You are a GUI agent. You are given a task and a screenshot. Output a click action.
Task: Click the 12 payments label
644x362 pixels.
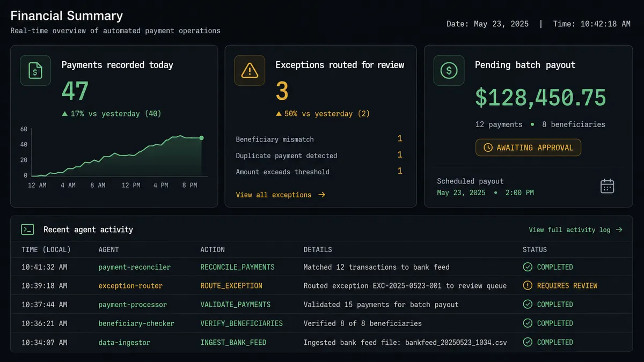click(x=499, y=124)
